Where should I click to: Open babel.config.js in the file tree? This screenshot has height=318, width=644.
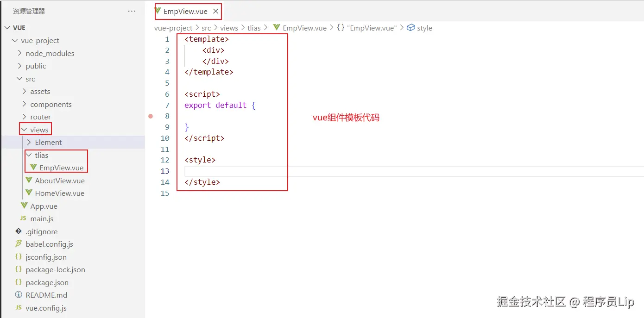50,244
